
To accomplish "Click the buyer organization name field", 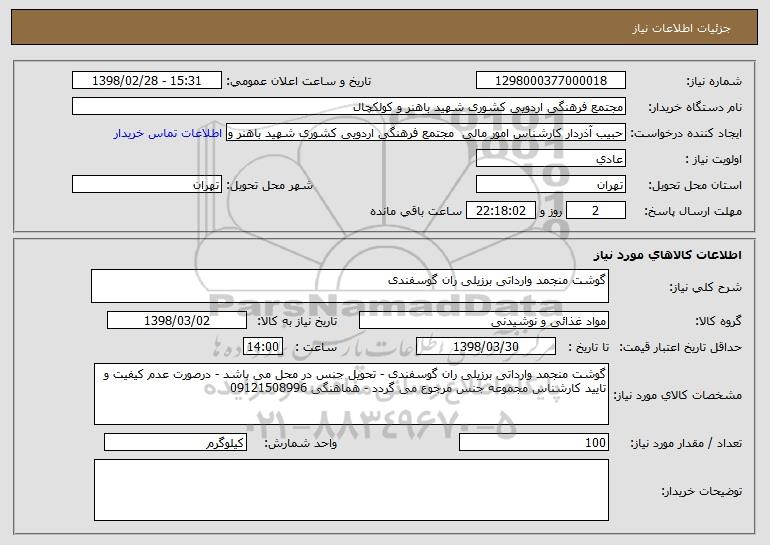I will (x=349, y=107).
